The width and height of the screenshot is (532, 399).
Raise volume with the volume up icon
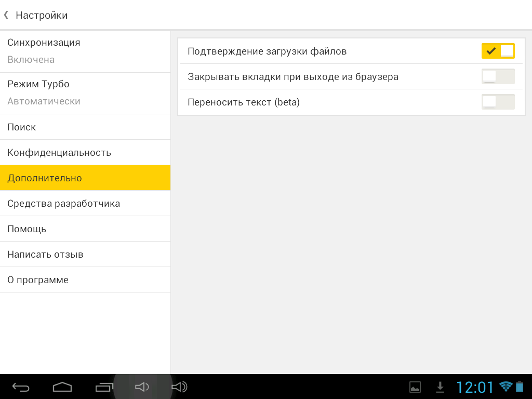[179, 387]
